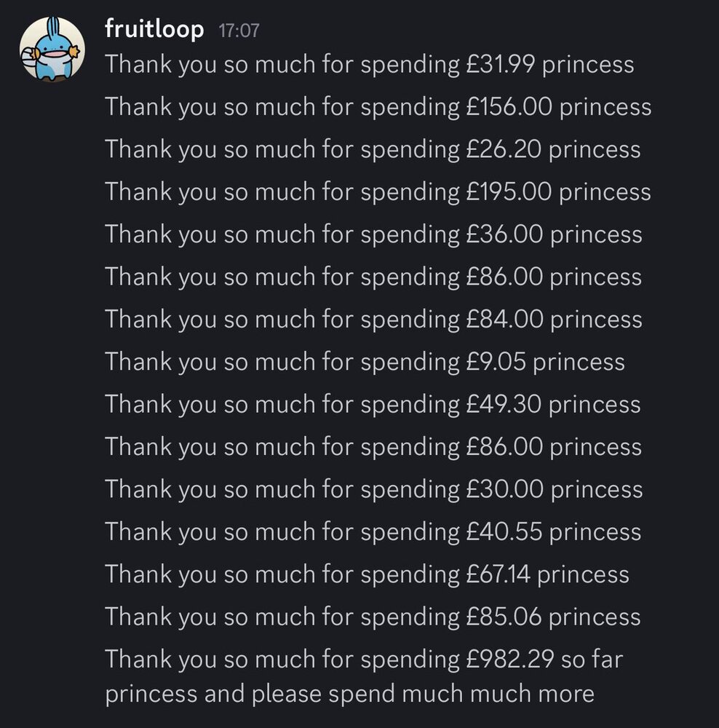Click the message mentioning £9.05

click(365, 362)
